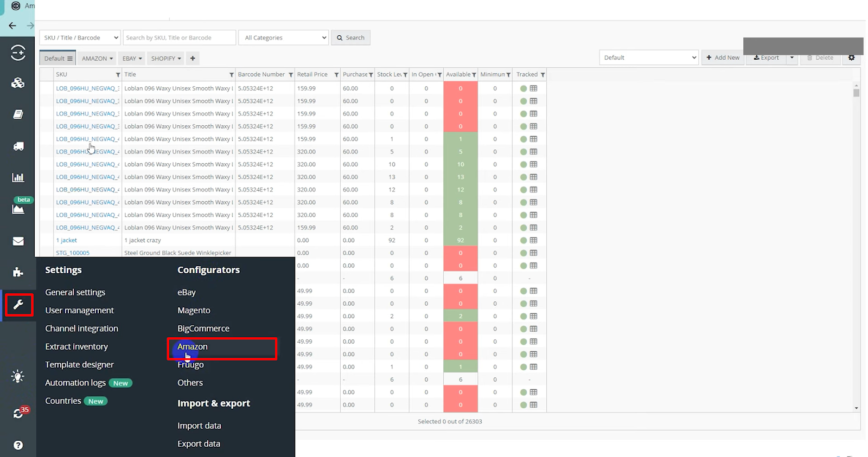Open the stacked boxes inventory sidebar icon
868x457 pixels.
coord(18,83)
